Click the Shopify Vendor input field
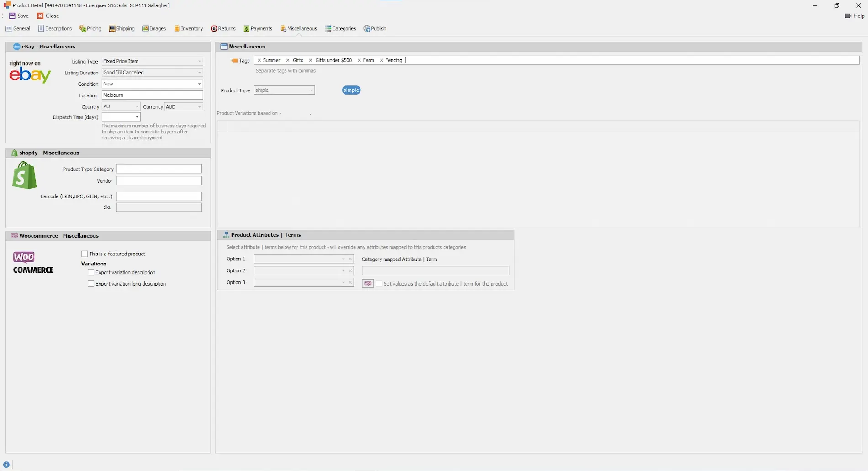868x471 pixels. (159, 181)
